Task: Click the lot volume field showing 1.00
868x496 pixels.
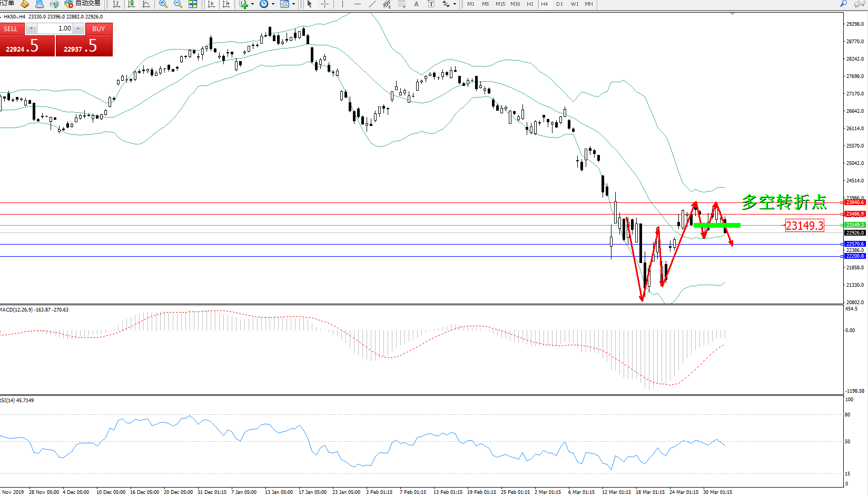Action: point(55,28)
